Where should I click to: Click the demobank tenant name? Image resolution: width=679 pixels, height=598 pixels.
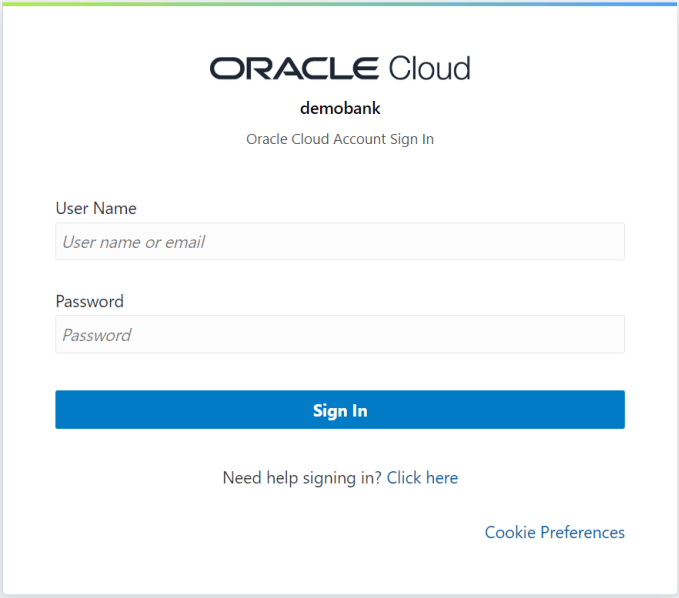coord(340,108)
